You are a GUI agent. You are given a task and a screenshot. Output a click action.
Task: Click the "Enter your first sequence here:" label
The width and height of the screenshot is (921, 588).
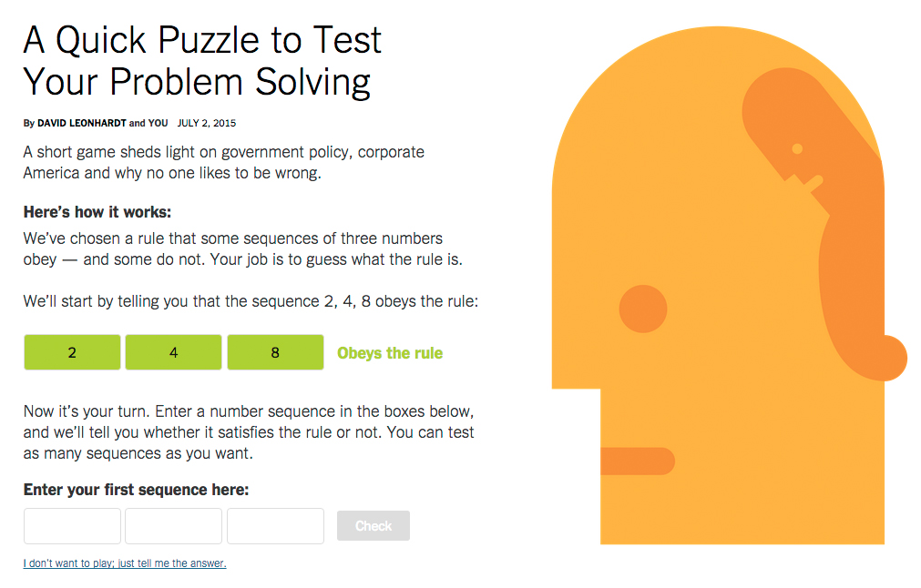pyautogui.click(x=137, y=490)
